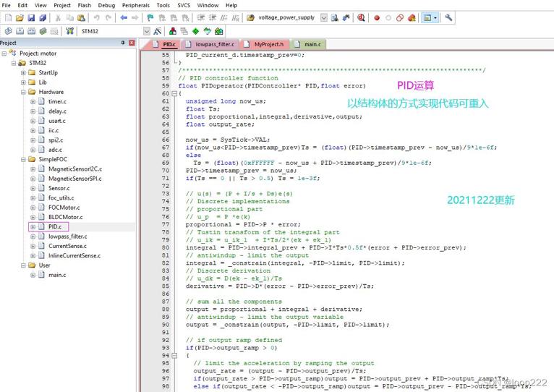
Task: Indent selected lines using the indent icon
Action: (x=200, y=17)
